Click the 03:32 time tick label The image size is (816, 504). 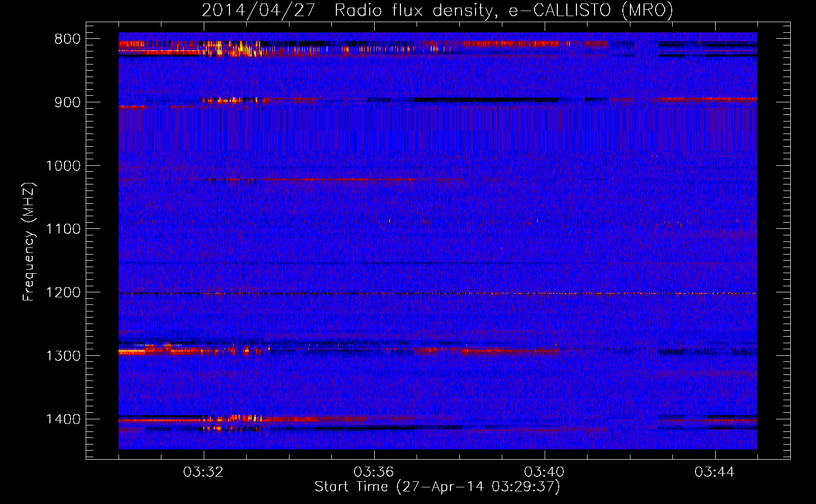coord(203,472)
